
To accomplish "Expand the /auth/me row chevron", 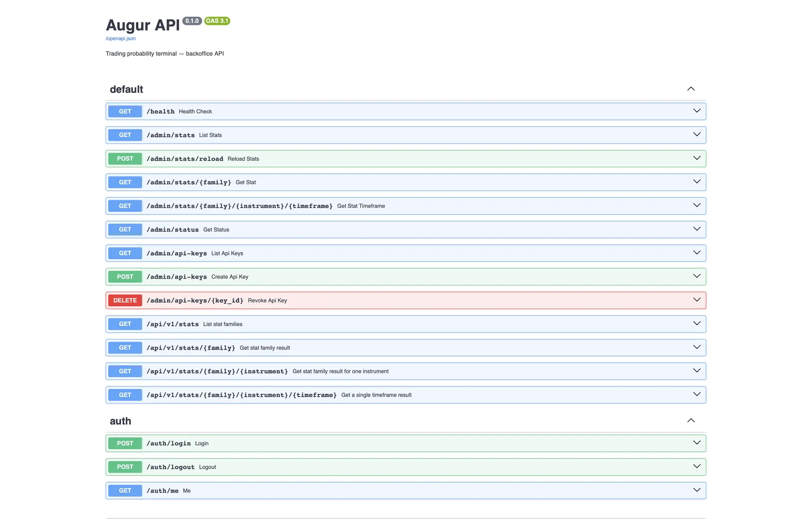I will (697, 490).
